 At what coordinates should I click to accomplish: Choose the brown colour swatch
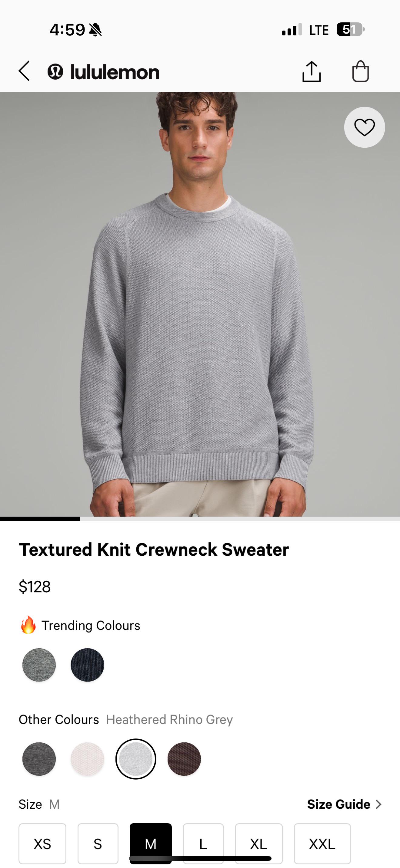184,759
